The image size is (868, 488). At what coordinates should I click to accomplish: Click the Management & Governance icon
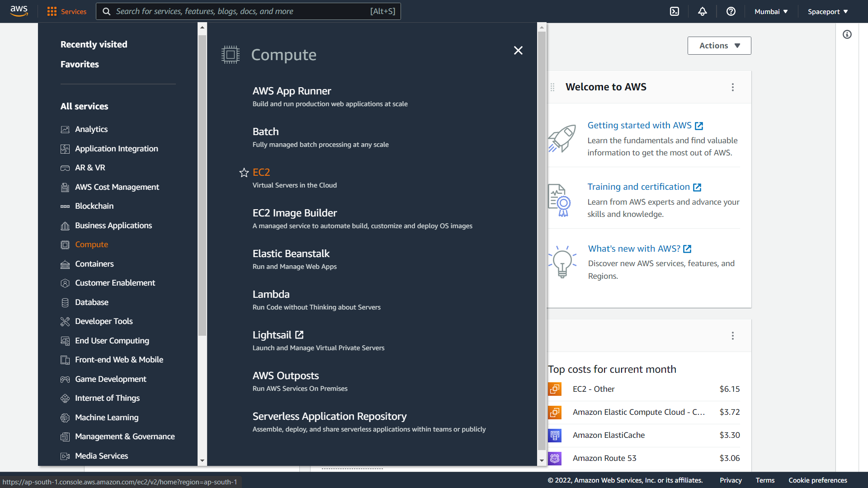click(65, 437)
